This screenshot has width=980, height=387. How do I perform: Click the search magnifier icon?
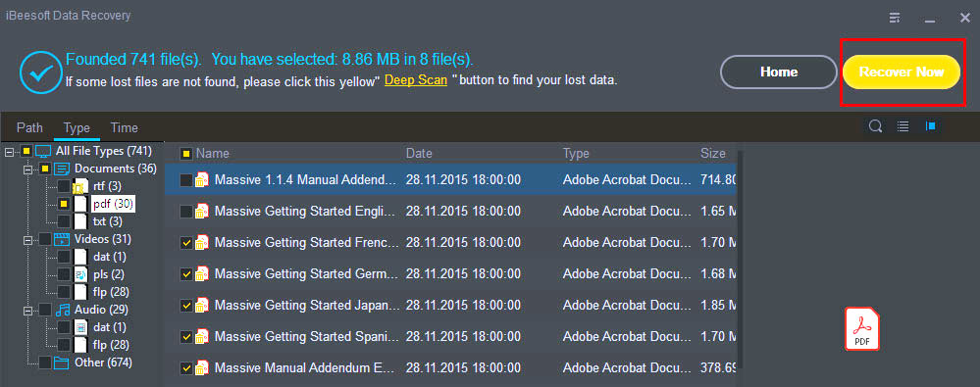[876, 126]
